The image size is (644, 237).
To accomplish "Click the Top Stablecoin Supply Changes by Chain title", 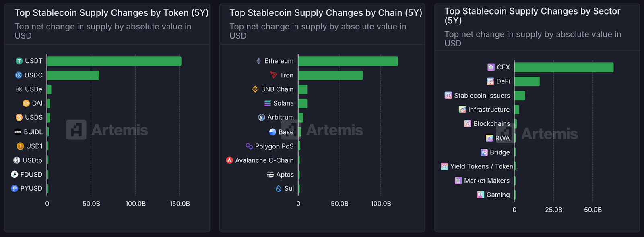I will pyautogui.click(x=326, y=13).
